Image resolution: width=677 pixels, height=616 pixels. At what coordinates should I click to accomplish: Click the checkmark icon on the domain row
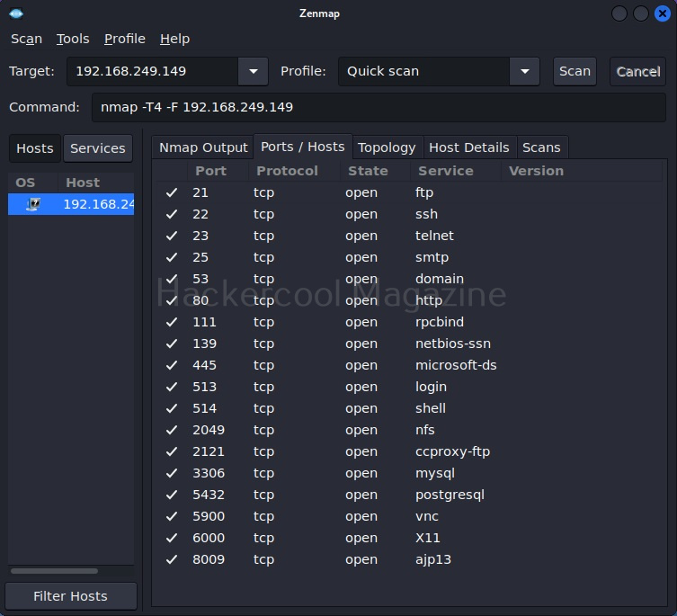pyautogui.click(x=172, y=279)
